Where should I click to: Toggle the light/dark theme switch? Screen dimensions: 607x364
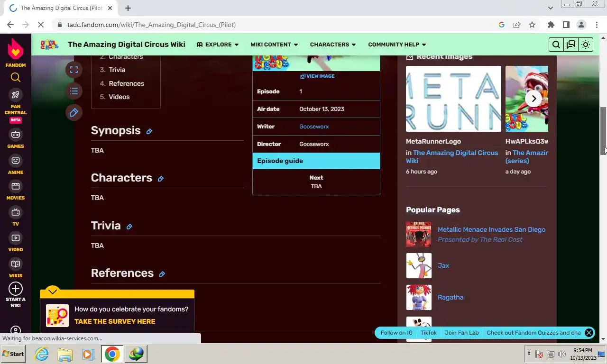[x=586, y=45]
